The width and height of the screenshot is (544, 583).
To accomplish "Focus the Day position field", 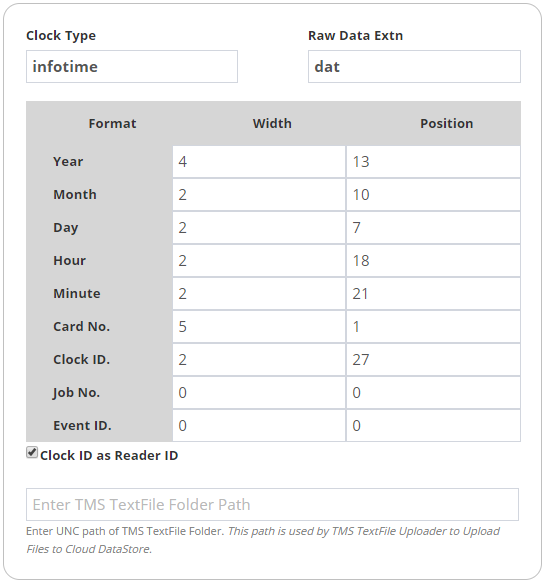I will tap(433, 228).
